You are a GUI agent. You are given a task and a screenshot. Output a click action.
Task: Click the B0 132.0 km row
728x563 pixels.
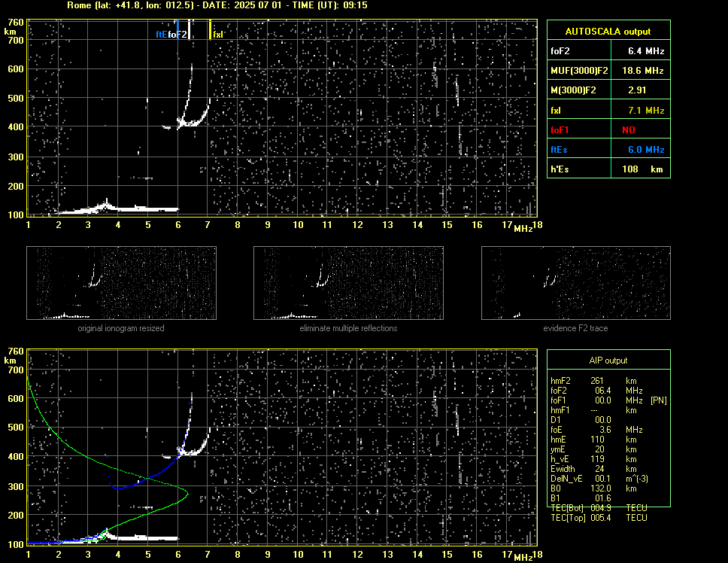tap(593, 488)
